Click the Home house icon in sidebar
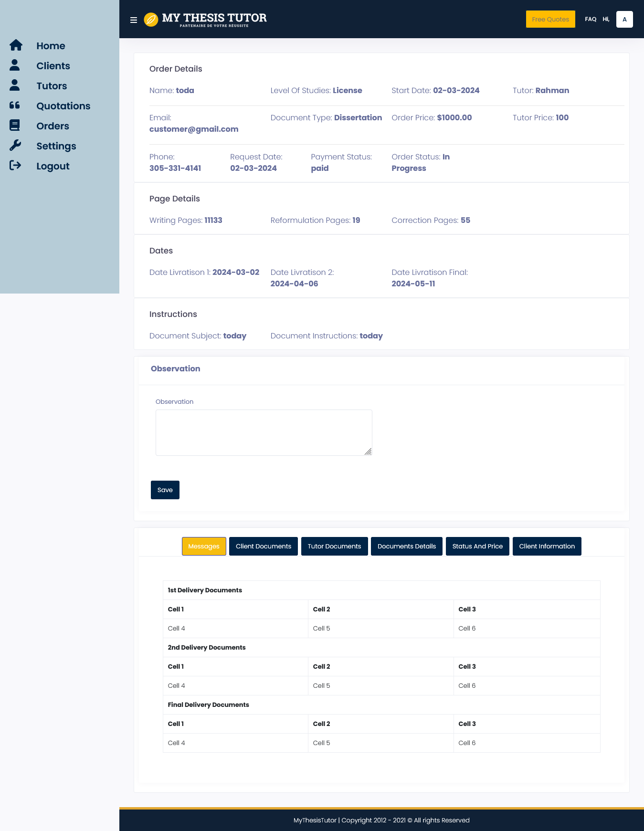The image size is (644, 831). (16, 45)
